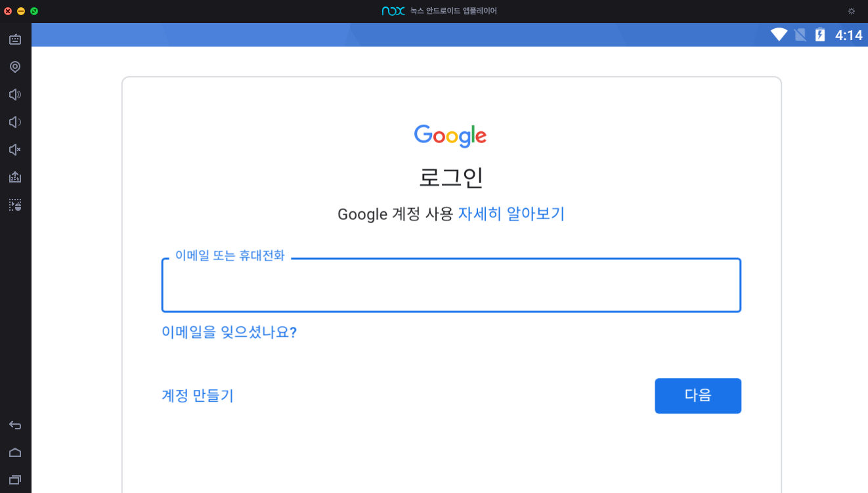868x493 pixels.
Task: Click the battery charging icon
Action: (820, 35)
